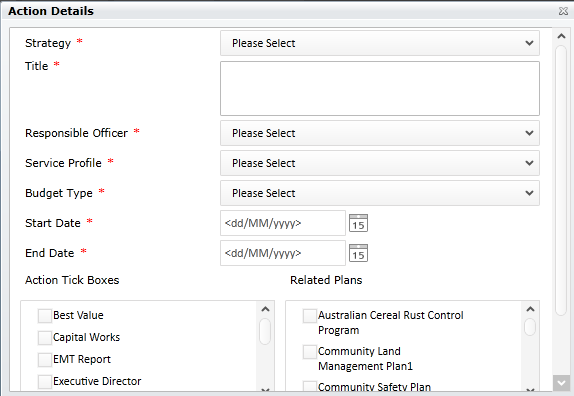Click Related Plans list up arrow
This screenshot has height=396, width=574.
tap(530, 309)
